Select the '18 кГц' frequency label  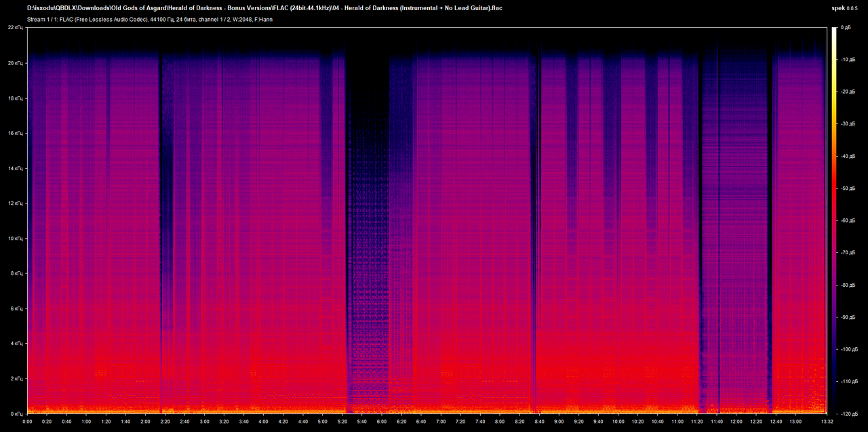tap(16, 98)
